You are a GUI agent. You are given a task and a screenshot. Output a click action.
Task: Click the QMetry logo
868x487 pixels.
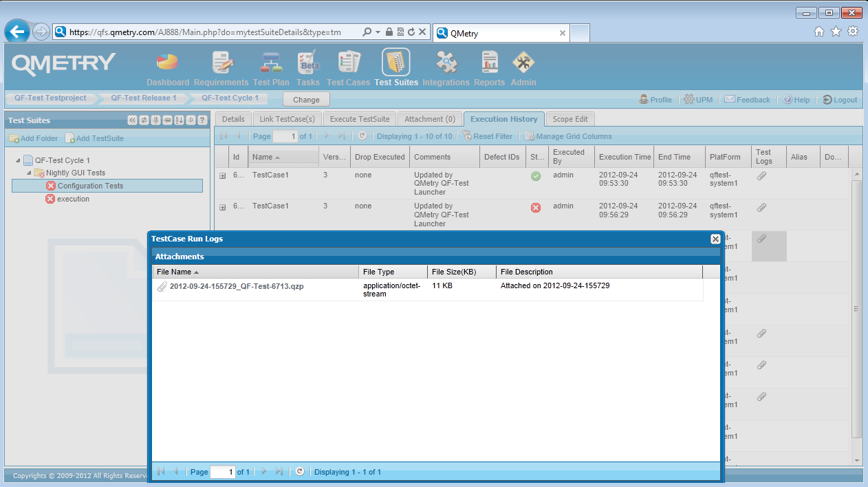(x=64, y=63)
